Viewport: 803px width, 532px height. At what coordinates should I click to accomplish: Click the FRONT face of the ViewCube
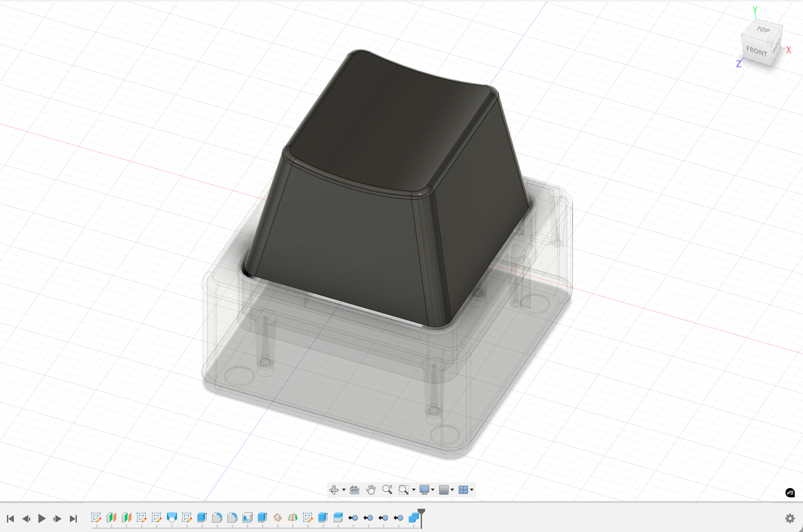756,51
